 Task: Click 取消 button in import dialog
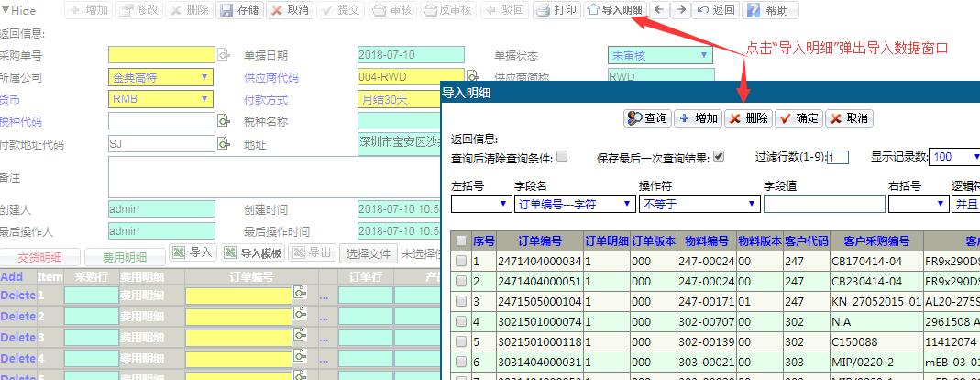(x=850, y=118)
